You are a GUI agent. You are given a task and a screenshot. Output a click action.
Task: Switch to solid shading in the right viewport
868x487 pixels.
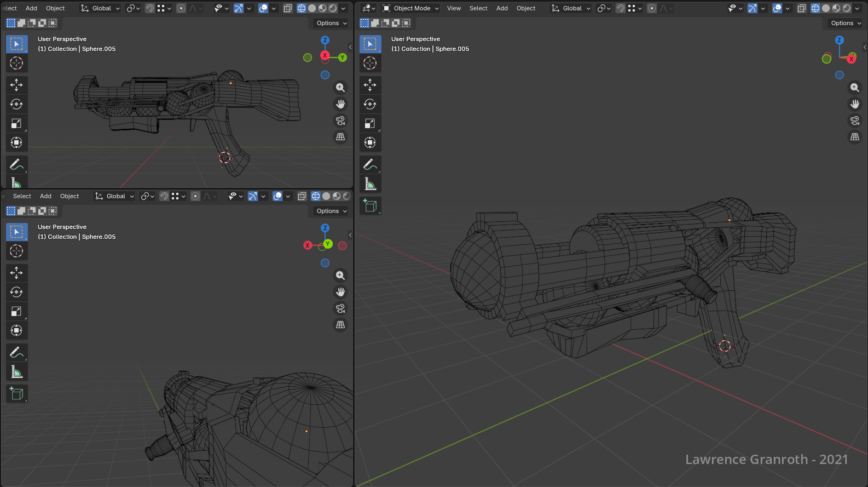click(x=826, y=8)
